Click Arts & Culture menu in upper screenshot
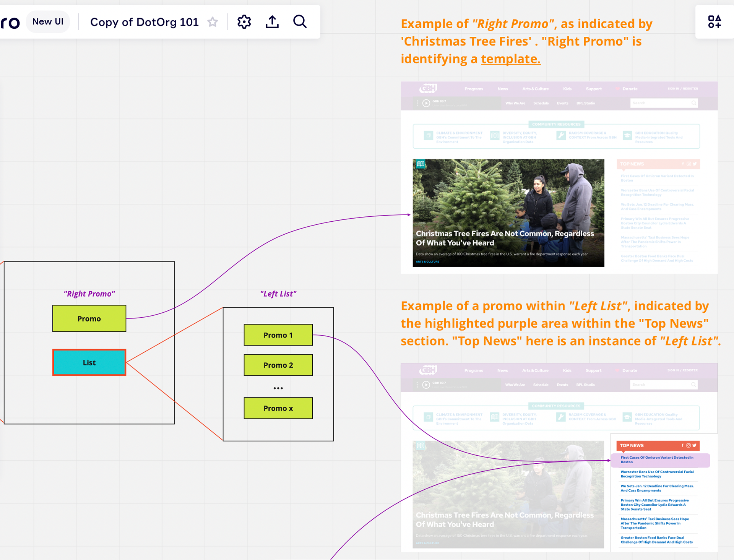Screen dimensions: 734x560 click(x=535, y=89)
